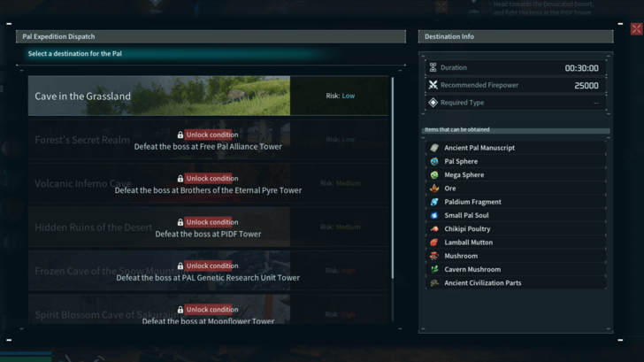Click the Mega Sphere text
This screenshot has width=644, height=362.
pyautogui.click(x=464, y=174)
